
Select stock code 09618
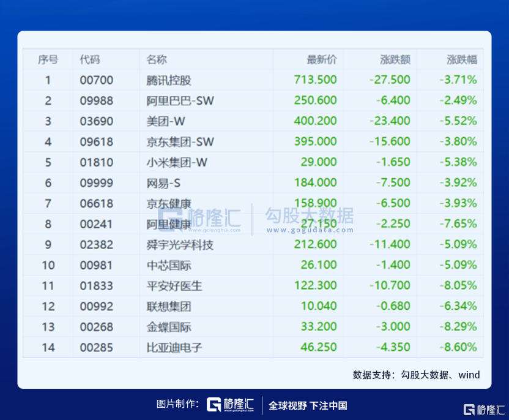pyautogui.click(x=97, y=141)
